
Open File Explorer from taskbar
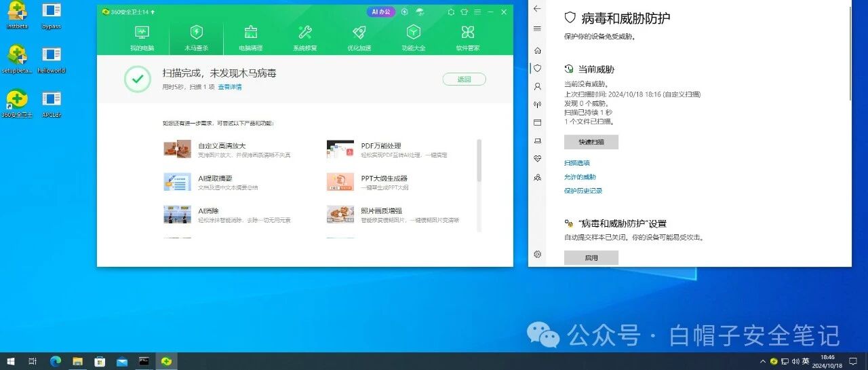78,361
